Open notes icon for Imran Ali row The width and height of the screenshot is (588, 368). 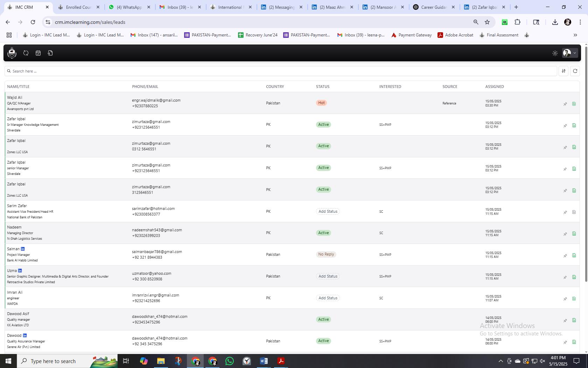pyautogui.click(x=574, y=299)
